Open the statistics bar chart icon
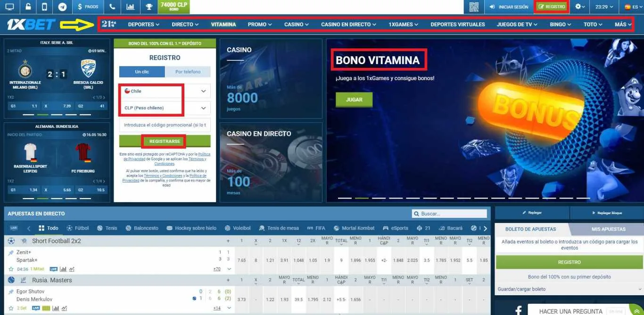 (x=131, y=7)
